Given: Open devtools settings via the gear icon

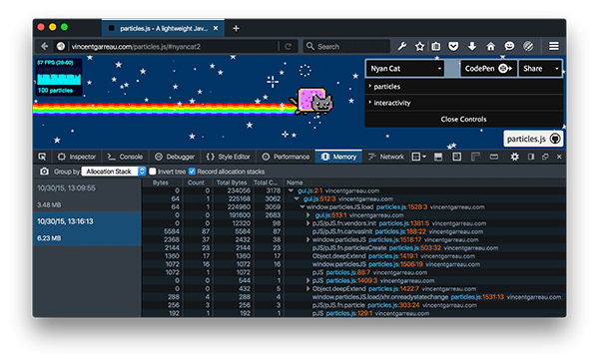Looking at the screenshot, I should [x=514, y=157].
